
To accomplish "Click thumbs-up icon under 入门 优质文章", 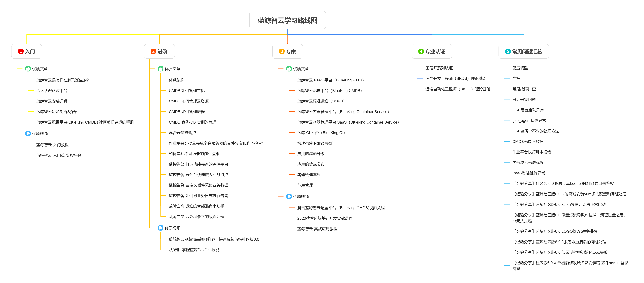I will (28, 69).
